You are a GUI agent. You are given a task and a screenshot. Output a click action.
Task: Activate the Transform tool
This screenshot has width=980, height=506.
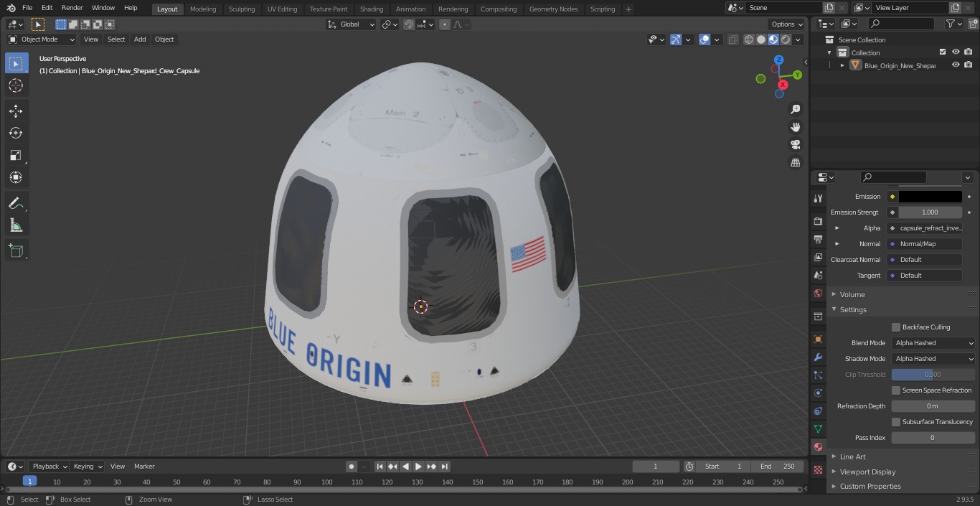pos(16,177)
